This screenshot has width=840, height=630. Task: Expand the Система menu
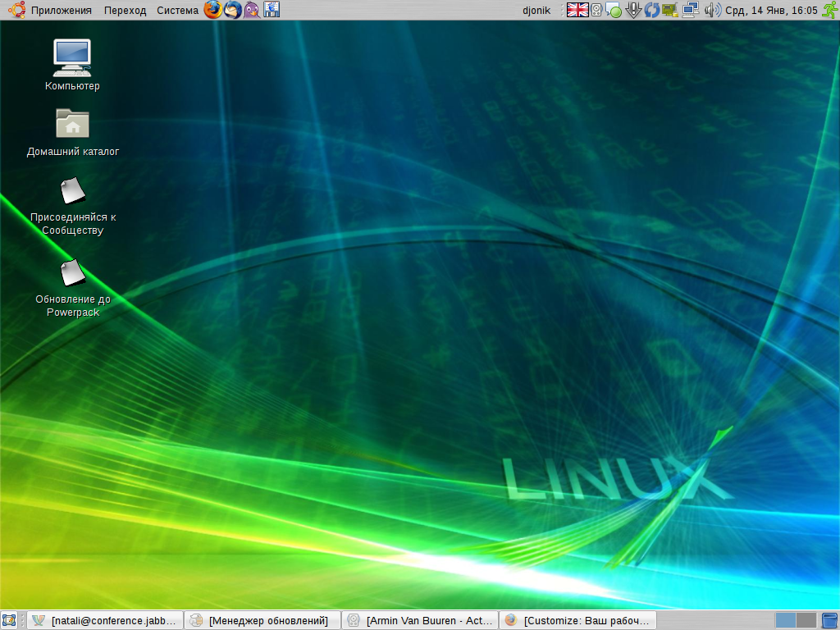coord(177,10)
